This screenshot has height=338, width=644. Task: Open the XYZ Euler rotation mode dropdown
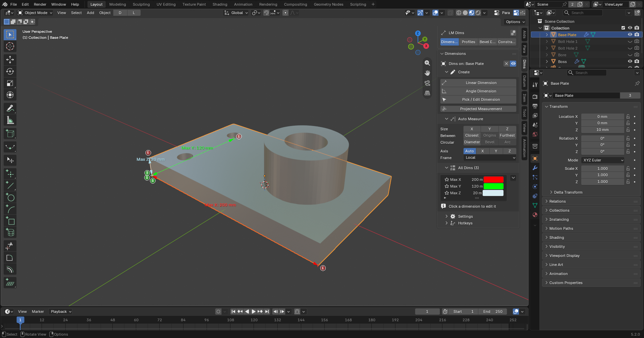[603, 160]
